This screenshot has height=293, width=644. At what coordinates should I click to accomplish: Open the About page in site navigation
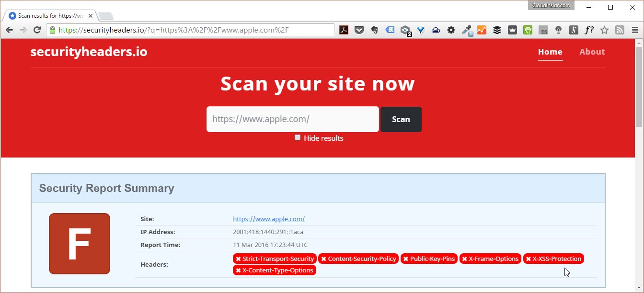(592, 52)
